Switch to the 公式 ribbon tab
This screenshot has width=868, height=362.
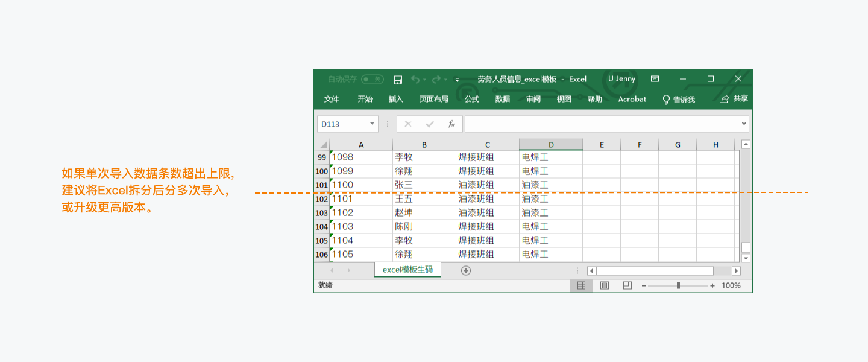coord(472,99)
